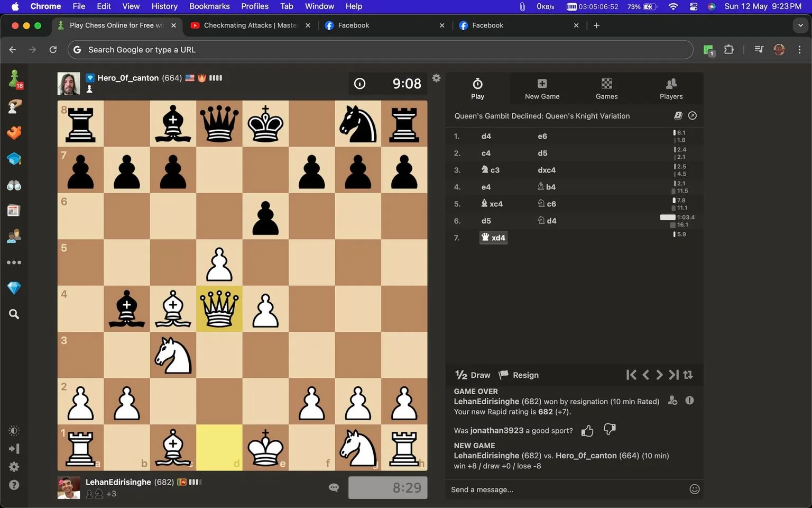This screenshot has height=508, width=812.
Task: Switch to the Games tab
Action: pos(606,88)
